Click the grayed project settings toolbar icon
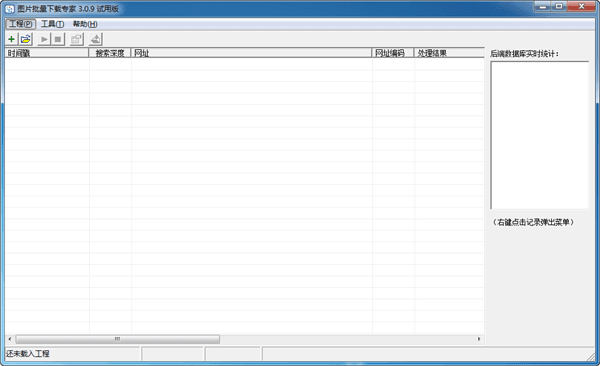The width and height of the screenshot is (600, 366). pos(77,39)
